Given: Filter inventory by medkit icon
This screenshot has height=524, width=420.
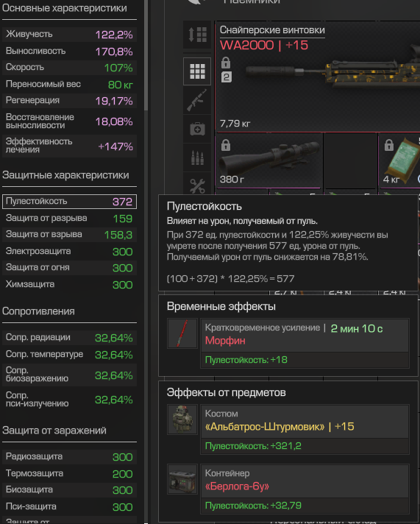Looking at the screenshot, I should pyautogui.click(x=197, y=129).
